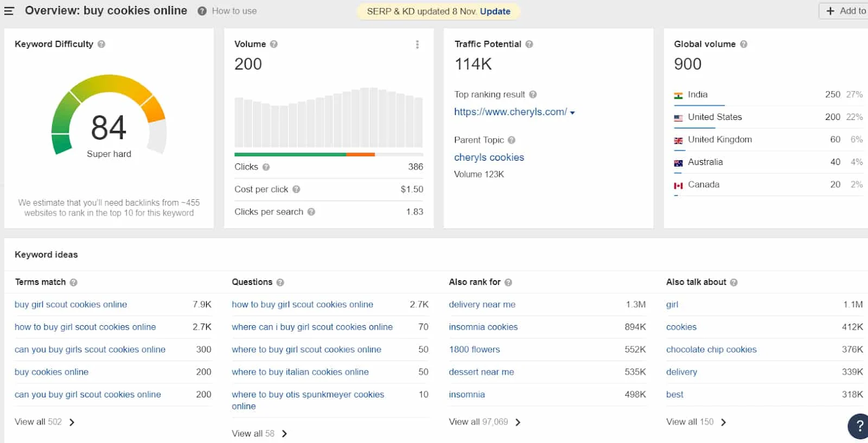
Task: Click the Volume info icon
Action: click(x=274, y=44)
